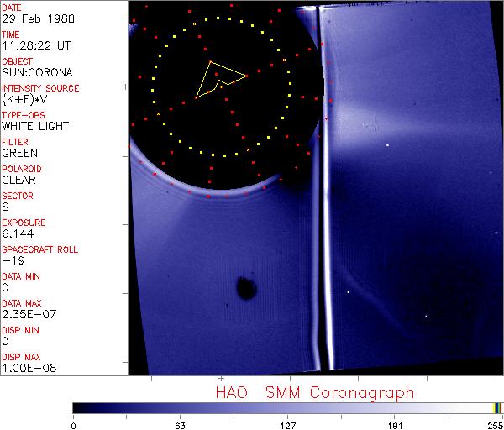The height and width of the screenshot is (430, 504).
Task: Click the SPACECRAFT ROLL label
Action: pyautogui.click(x=40, y=249)
